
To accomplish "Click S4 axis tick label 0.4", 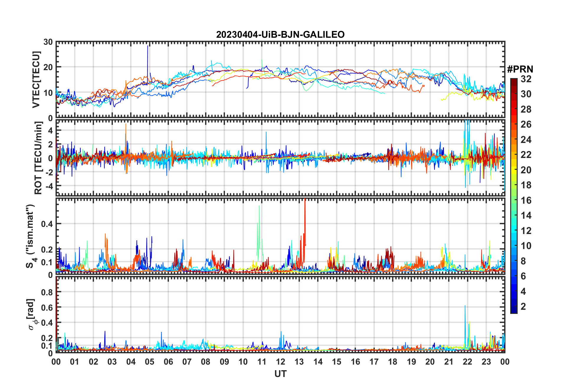I will point(47,224).
